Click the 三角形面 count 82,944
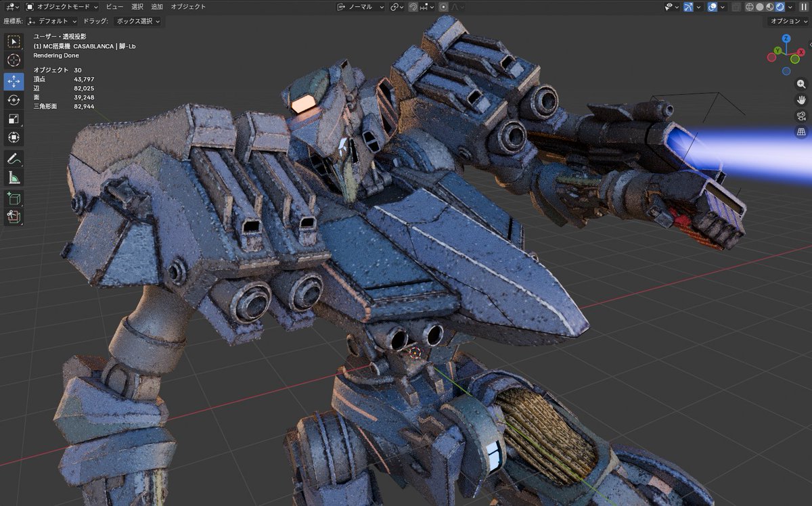Screen dimensions: 812x506 (x=84, y=106)
